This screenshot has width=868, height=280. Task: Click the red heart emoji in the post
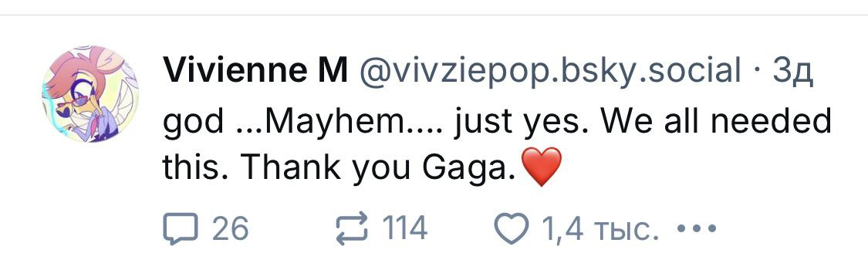(542, 167)
